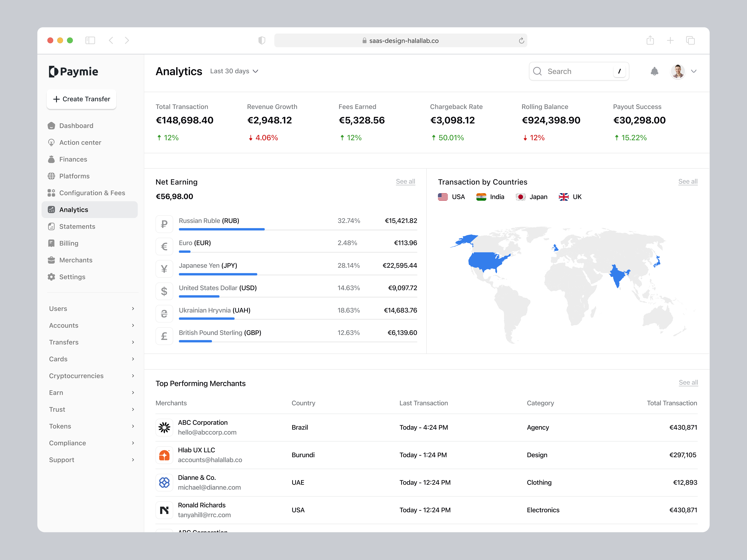This screenshot has width=747, height=560.
Task: Click the notification bell icon
Action: pyautogui.click(x=654, y=71)
